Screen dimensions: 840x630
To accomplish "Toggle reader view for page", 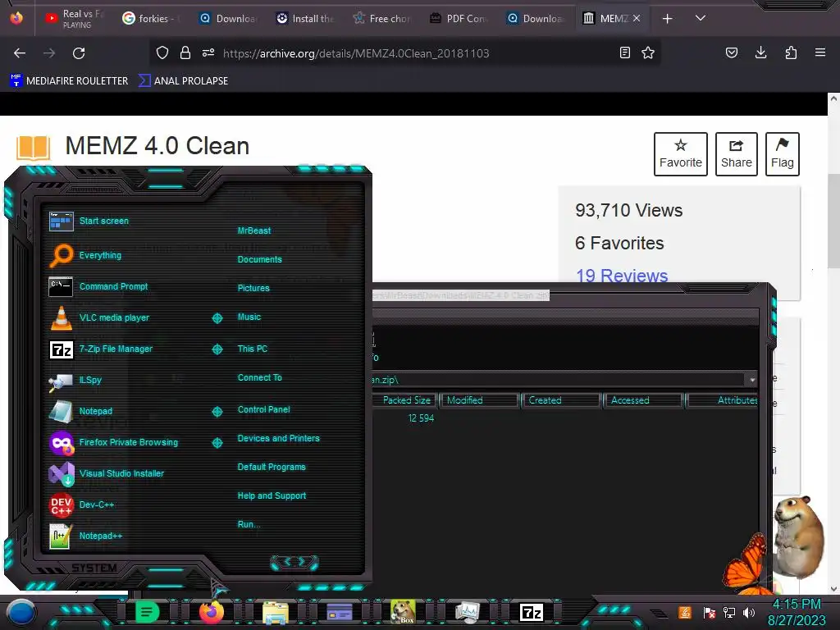I will 624,52.
